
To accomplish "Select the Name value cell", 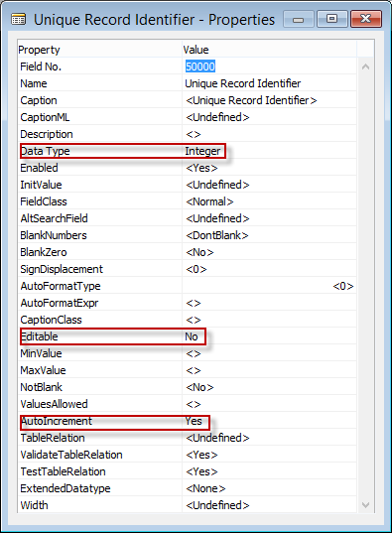I will coord(269,83).
